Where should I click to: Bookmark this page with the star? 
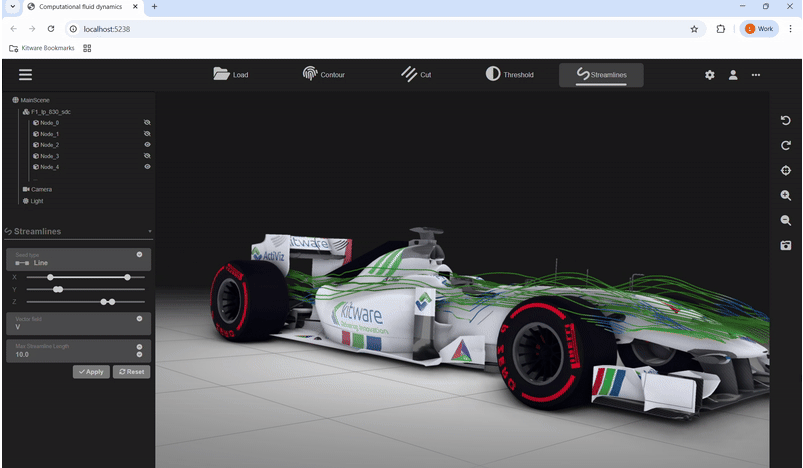click(x=694, y=29)
